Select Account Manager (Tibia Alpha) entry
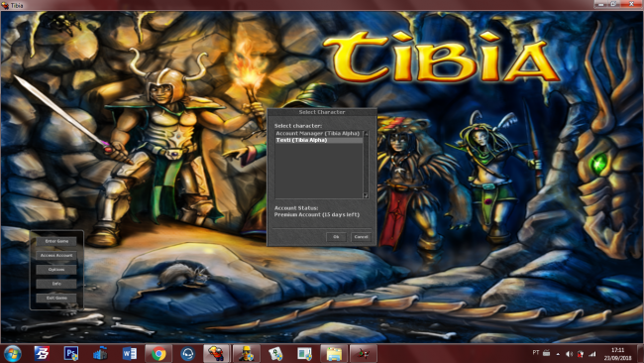 pos(319,134)
